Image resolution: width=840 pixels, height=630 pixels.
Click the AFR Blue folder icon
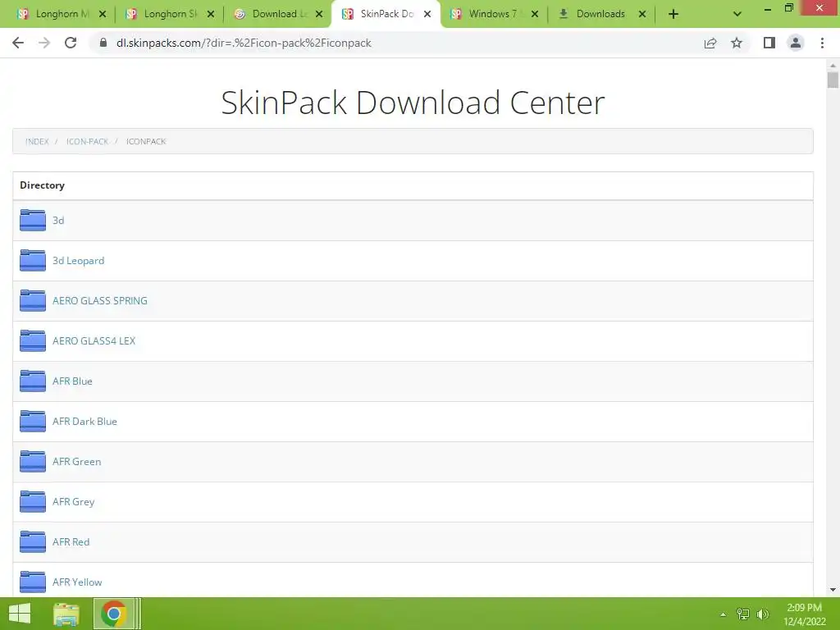[33, 381]
